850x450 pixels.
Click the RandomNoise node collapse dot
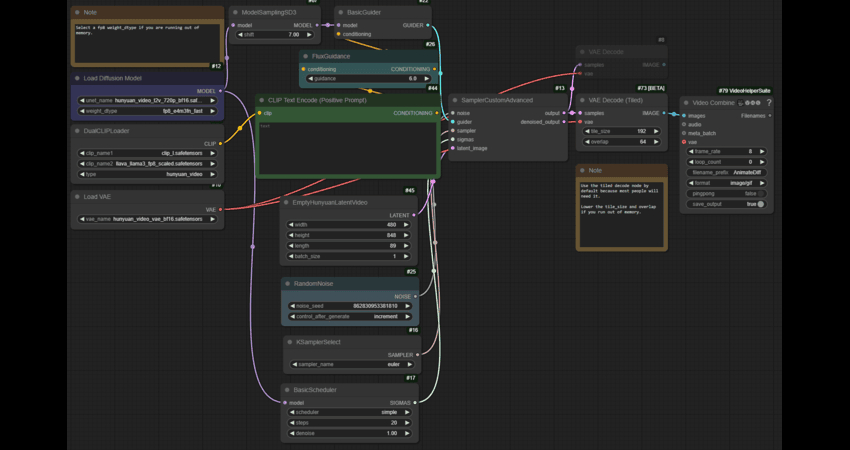pyautogui.click(x=288, y=284)
